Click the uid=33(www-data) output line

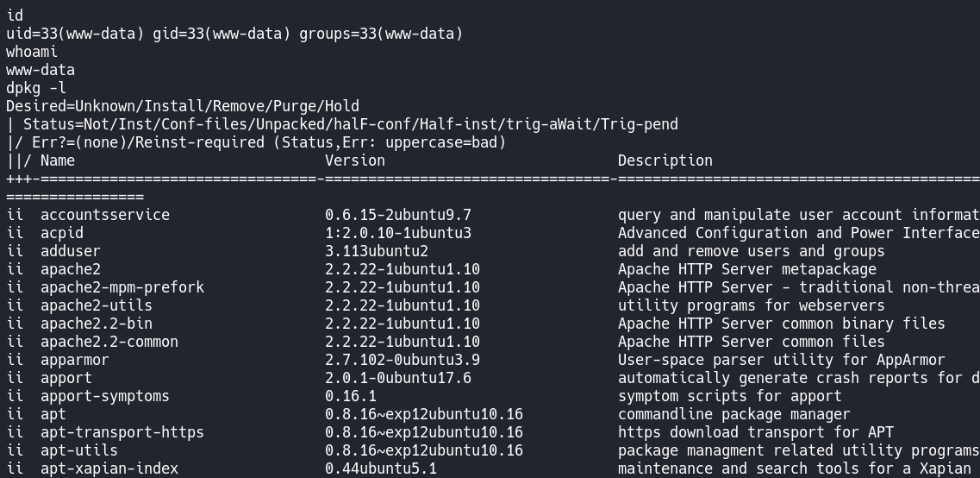click(x=234, y=34)
